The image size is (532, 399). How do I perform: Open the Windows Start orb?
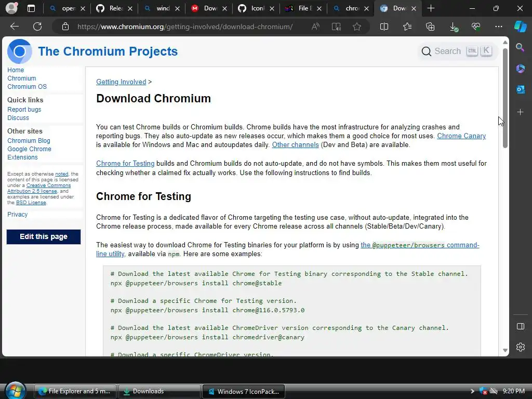[x=15, y=391]
